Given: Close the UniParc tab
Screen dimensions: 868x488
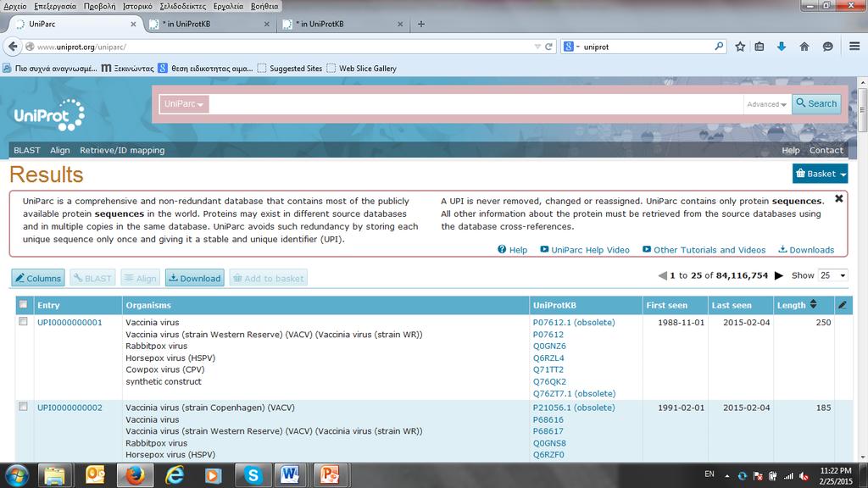Looking at the screenshot, I should pos(133,25).
